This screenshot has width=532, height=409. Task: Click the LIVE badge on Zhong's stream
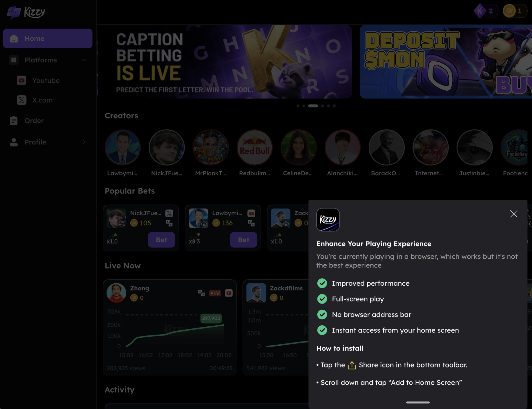pyautogui.click(x=215, y=293)
